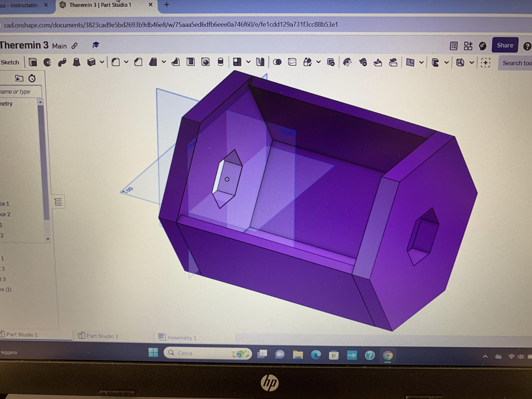Viewport: 532px width, 399px height.
Task: Open the notifications icon left of Share
Action: click(483, 46)
